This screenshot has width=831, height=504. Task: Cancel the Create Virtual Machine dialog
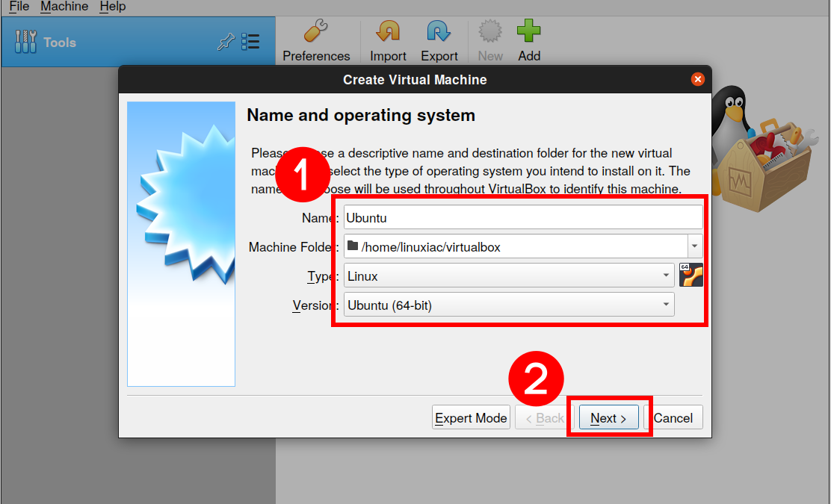(x=673, y=418)
